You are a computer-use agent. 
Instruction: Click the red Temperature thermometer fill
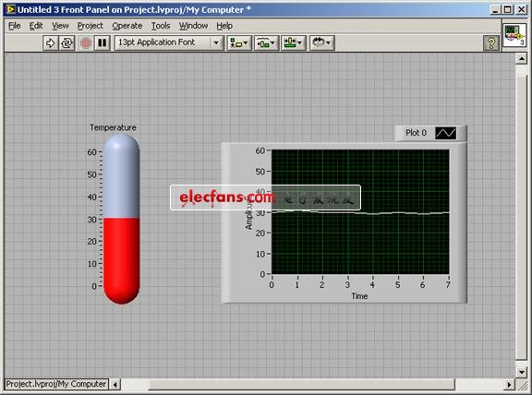tap(122, 258)
